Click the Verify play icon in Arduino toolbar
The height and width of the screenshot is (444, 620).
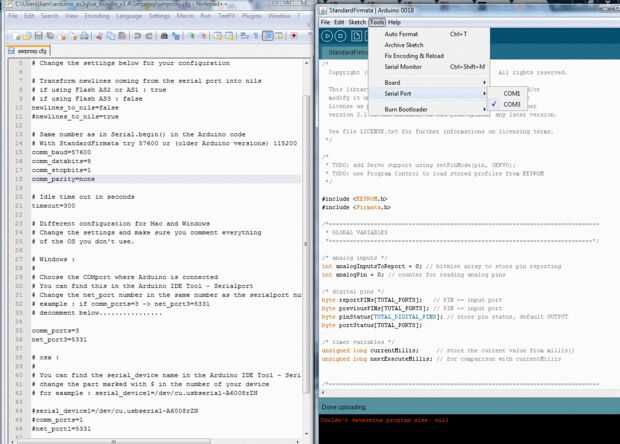(x=327, y=36)
